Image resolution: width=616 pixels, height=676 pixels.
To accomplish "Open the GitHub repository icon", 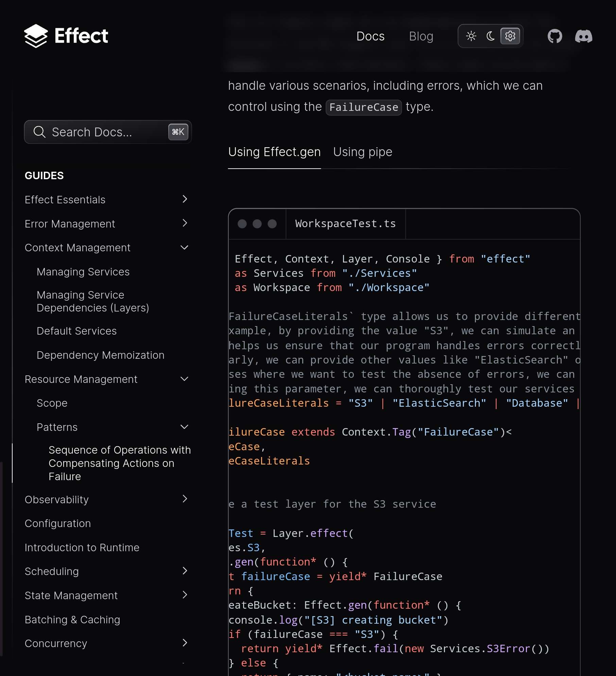I will tap(554, 36).
